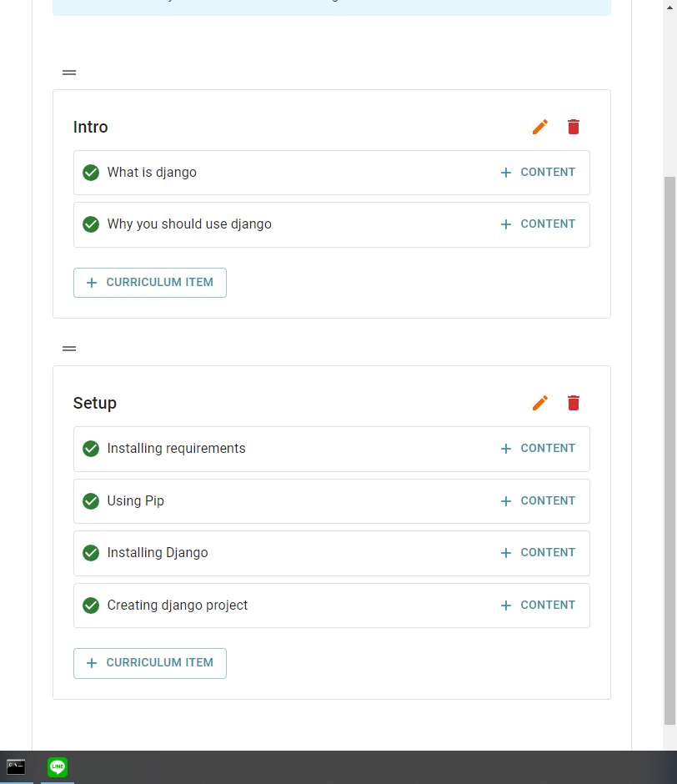Add content to Installing requirements
677x784 pixels.
(x=538, y=449)
